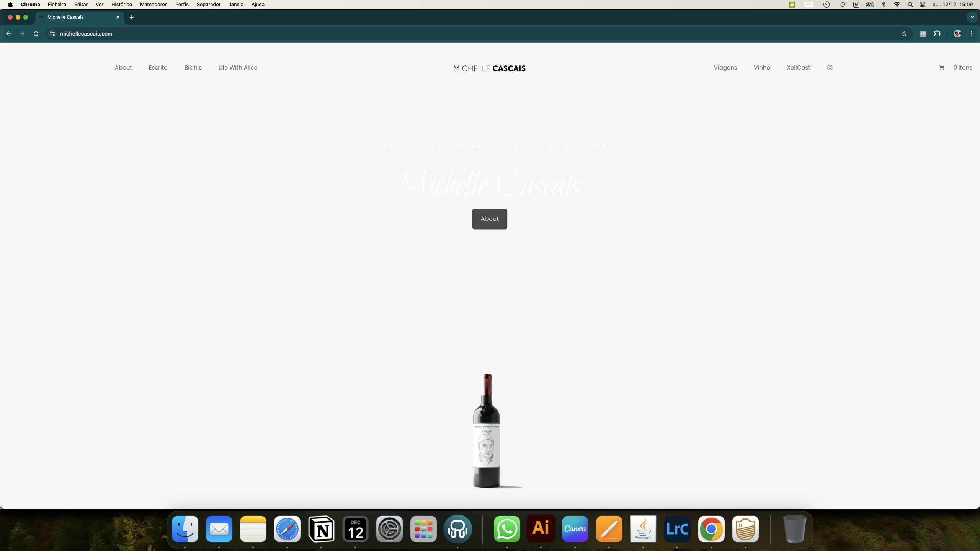Expand the Escrita navigation menu
Screen dimensions: 980x551
click(158, 67)
